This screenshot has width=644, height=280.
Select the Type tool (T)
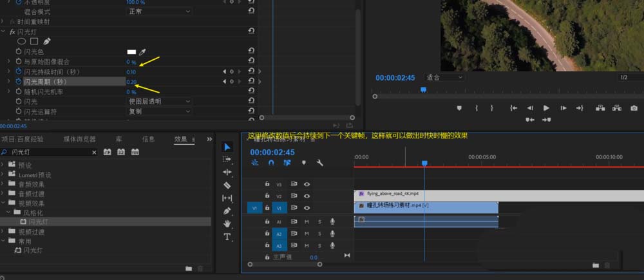227,237
